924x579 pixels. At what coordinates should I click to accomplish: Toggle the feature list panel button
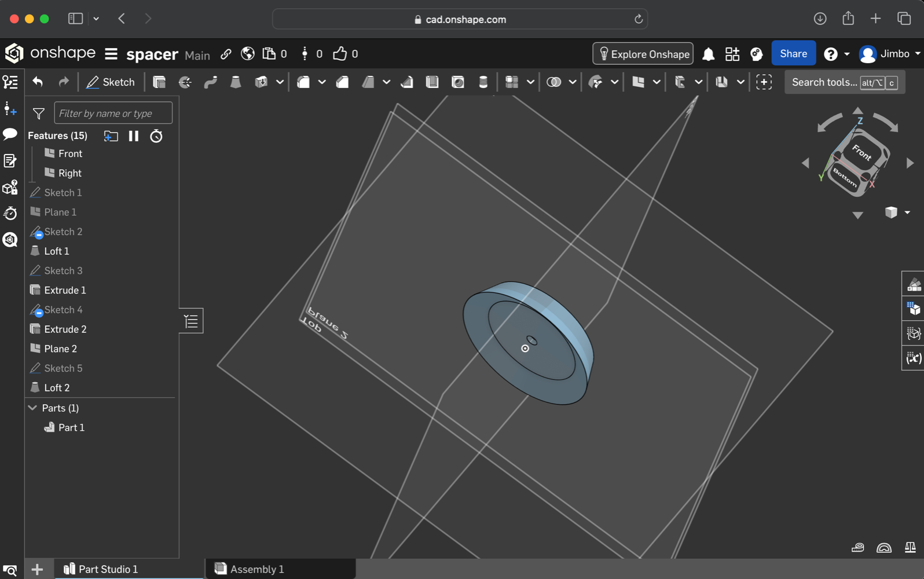coord(191,321)
